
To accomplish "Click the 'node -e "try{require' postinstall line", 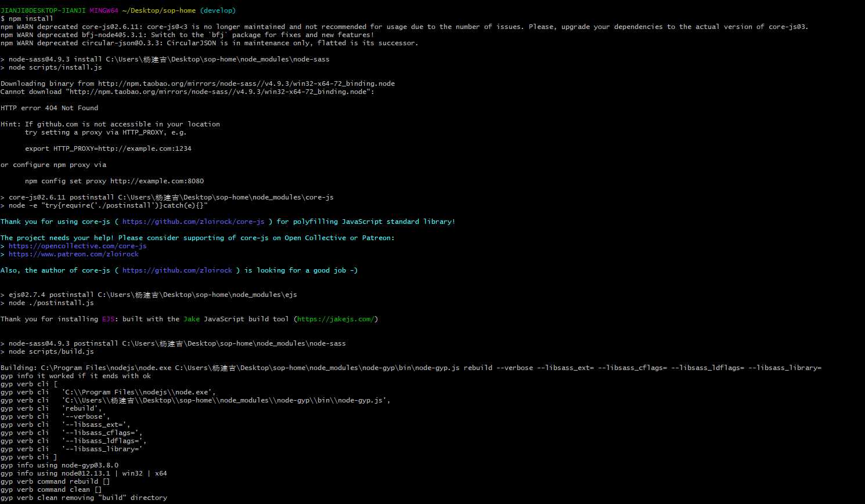I will point(104,205).
